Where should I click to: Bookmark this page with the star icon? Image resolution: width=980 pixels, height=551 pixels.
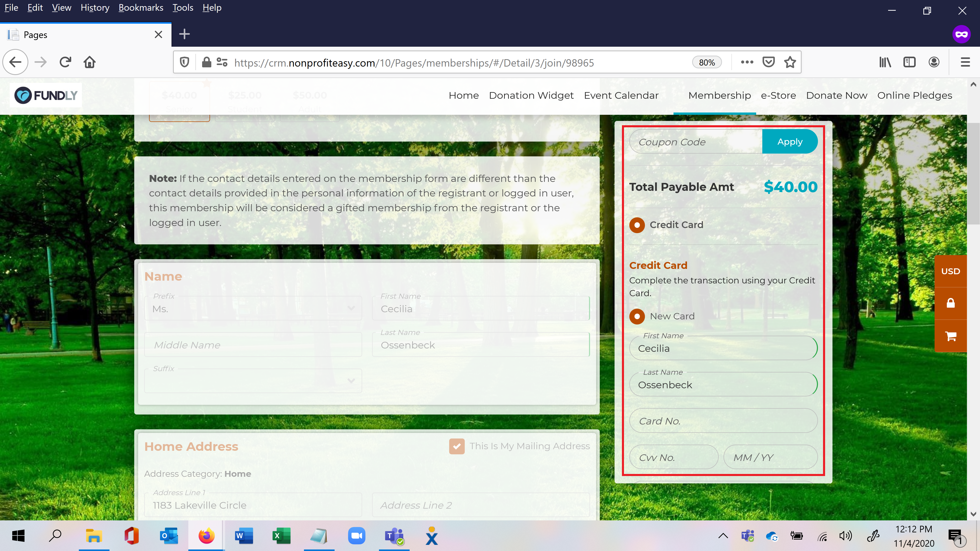coord(790,62)
